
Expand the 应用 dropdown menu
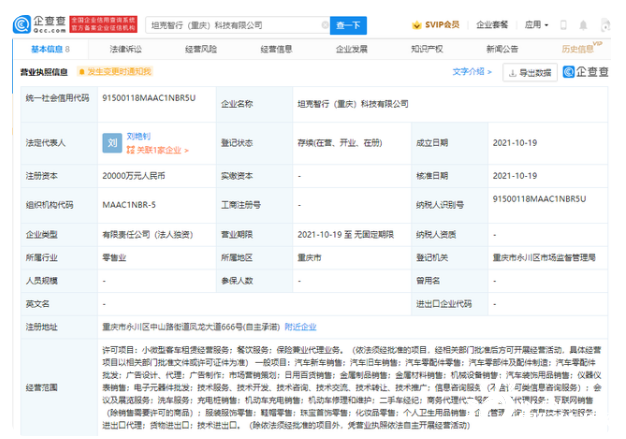click(x=536, y=25)
